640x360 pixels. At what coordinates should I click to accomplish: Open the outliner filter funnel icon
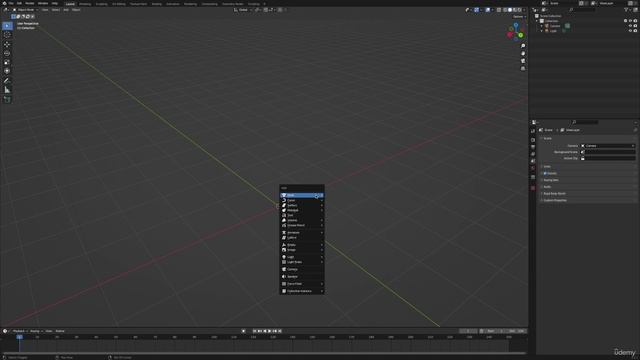[627, 10]
